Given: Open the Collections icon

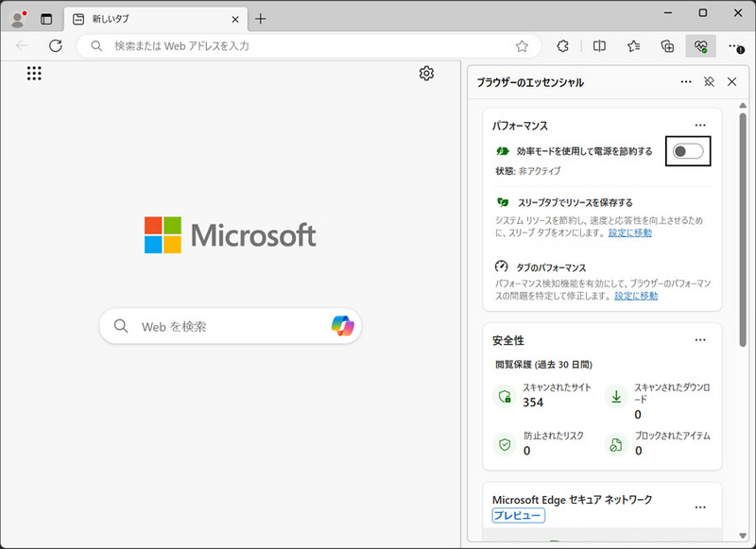Looking at the screenshot, I should coord(667,46).
